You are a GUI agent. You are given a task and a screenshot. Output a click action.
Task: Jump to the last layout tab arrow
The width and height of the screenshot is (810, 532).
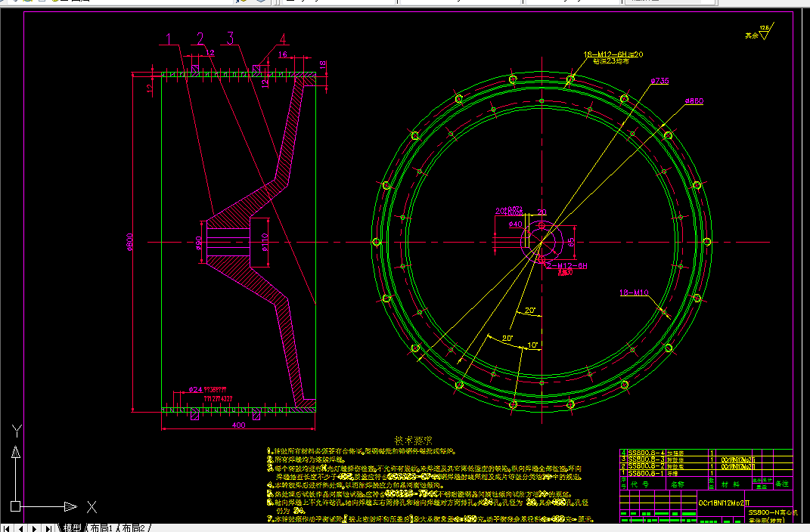coord(48,528)
